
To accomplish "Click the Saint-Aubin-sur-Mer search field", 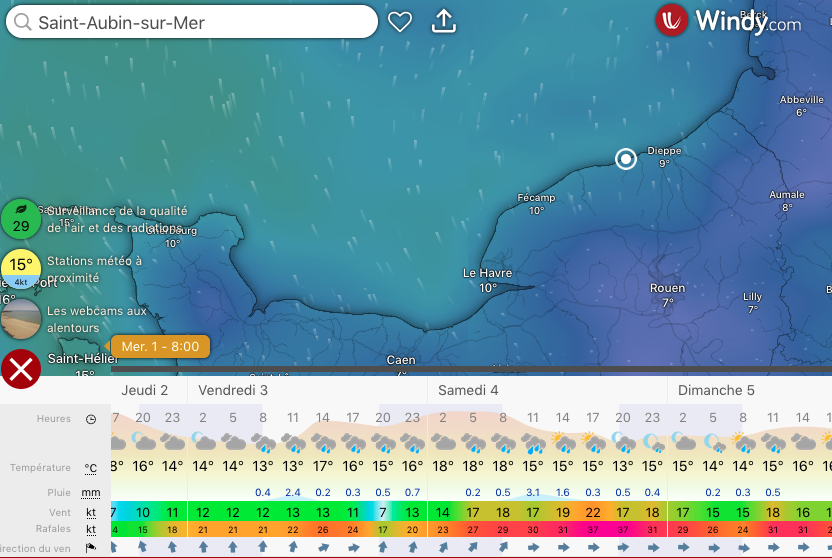I will click(x=200, y=22).
